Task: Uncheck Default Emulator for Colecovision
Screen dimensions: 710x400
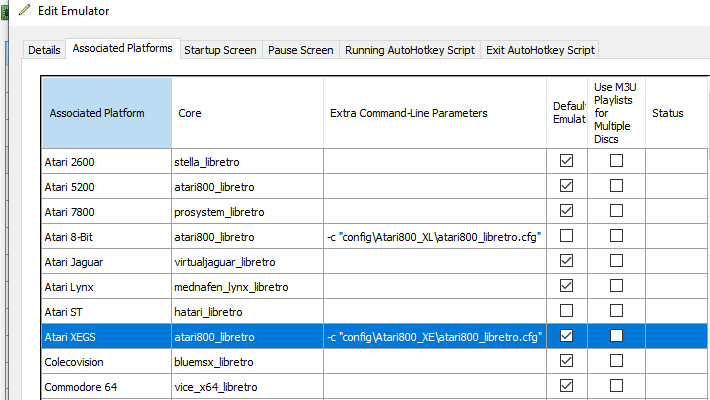Action: point(566,361)
